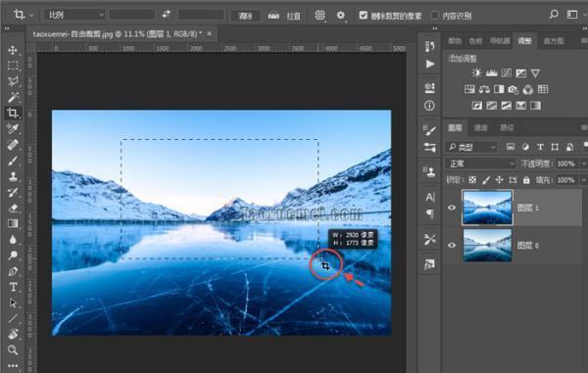Image resolution: width=588 pixels, height=373 pixels.
Task: Toggle lock transparent pixels
Action: click(472, 180)
